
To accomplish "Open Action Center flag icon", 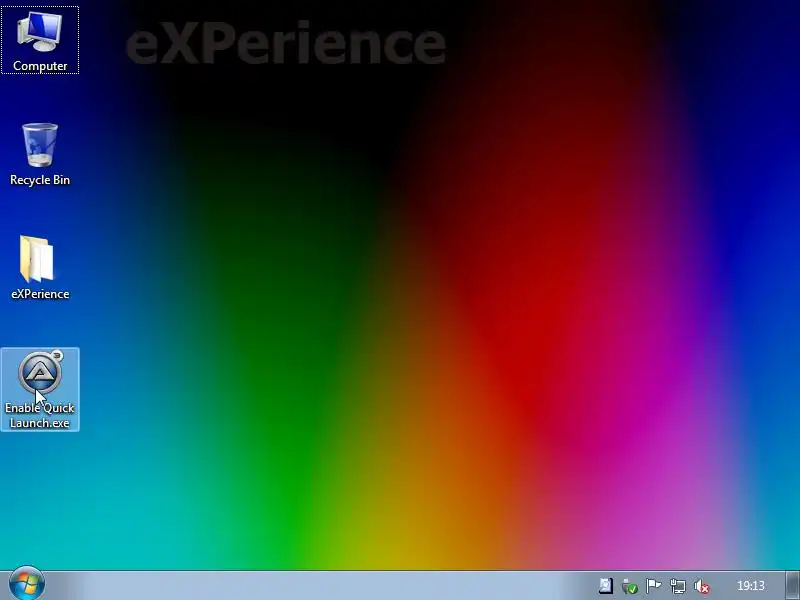I will click(654, 586).
